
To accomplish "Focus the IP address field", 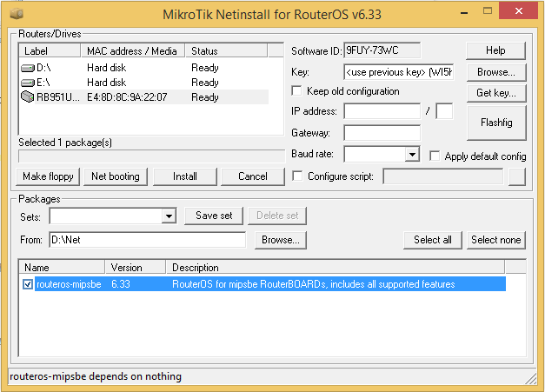I will (x=382, y=111).
